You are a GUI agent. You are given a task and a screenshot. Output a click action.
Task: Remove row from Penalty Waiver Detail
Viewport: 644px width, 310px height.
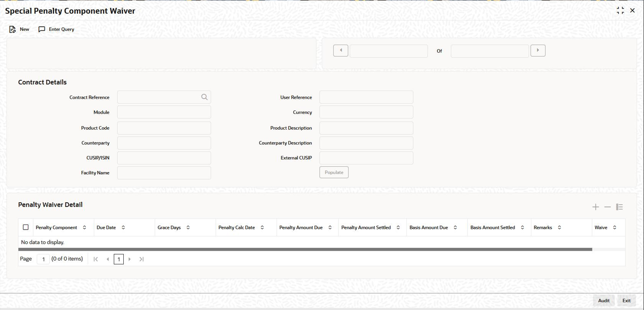tap(607, 207)
